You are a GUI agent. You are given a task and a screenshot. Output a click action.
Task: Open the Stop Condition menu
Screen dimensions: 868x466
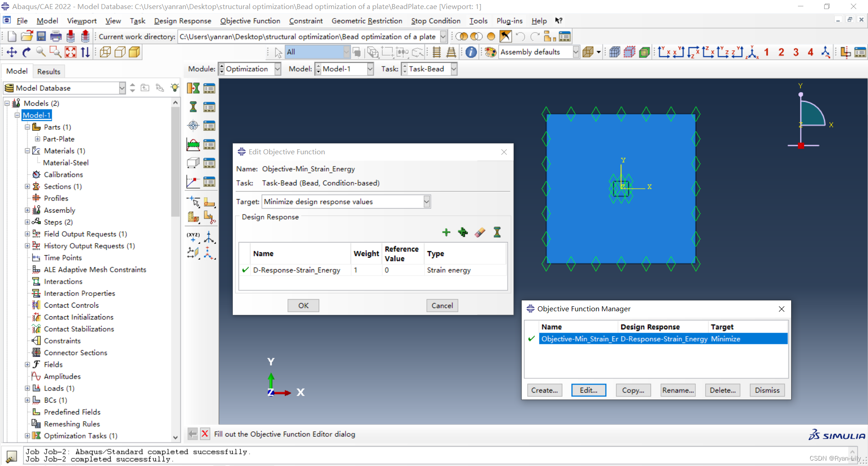click(x=435, y=21)
